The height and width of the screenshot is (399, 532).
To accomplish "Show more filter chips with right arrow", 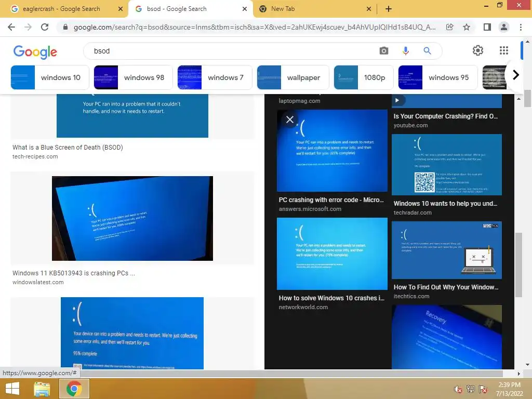I will 515,75.
